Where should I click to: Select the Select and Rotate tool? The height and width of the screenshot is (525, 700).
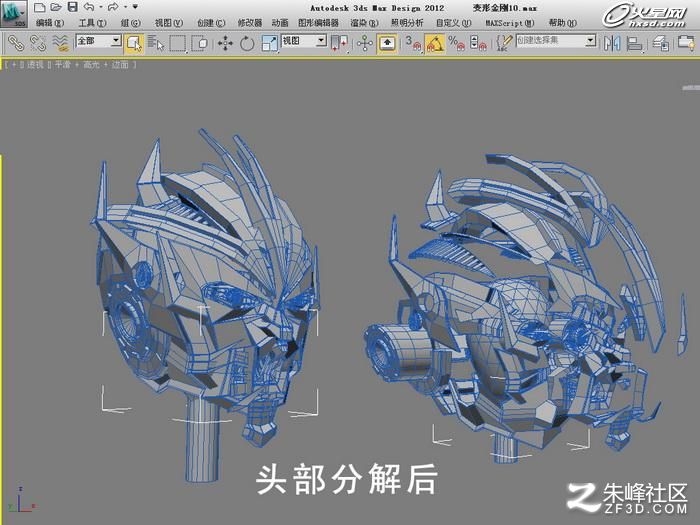point(247,43)
